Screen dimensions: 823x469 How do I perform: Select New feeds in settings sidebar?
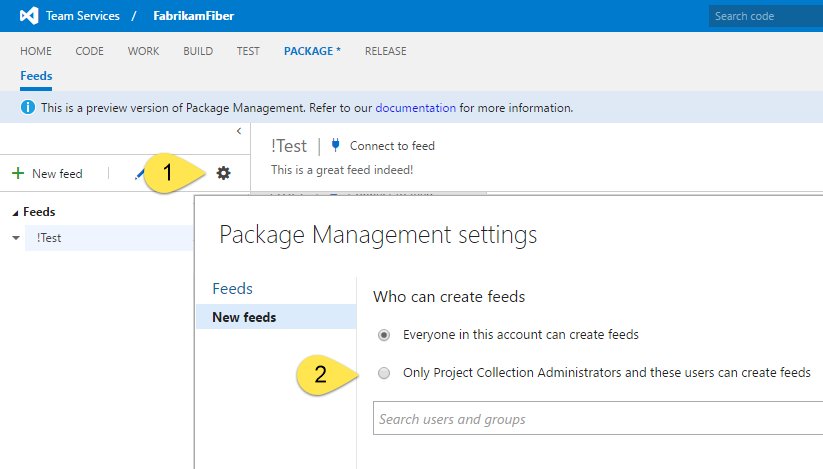click(244, 317)
